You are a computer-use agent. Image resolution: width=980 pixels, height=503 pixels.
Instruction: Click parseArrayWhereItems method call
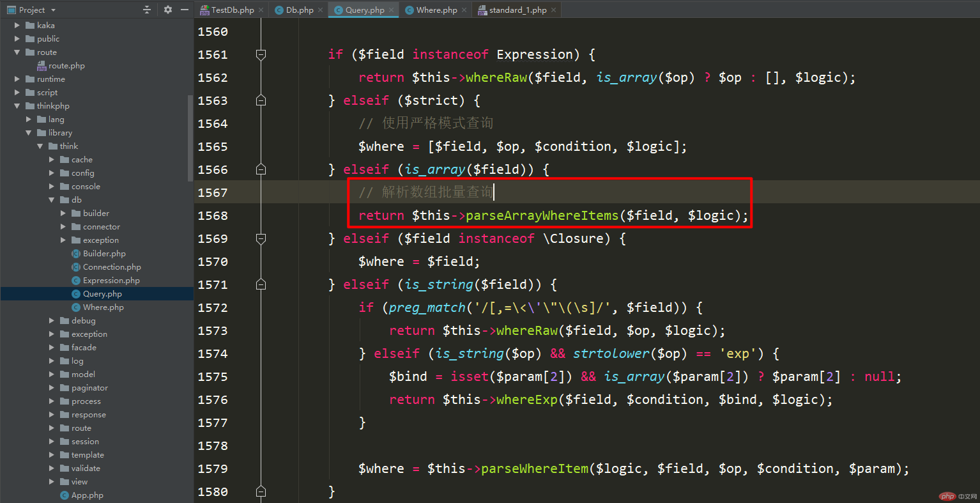(542, 215)
